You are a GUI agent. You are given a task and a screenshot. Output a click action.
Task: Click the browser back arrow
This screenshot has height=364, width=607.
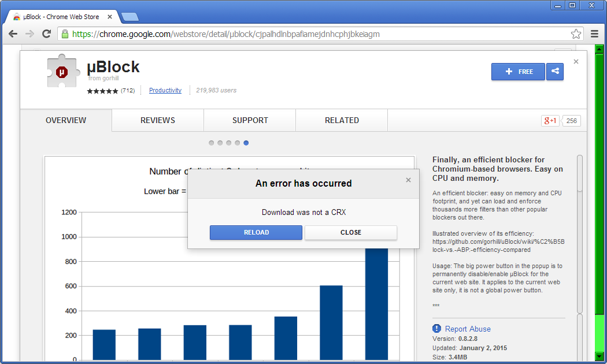13,34
